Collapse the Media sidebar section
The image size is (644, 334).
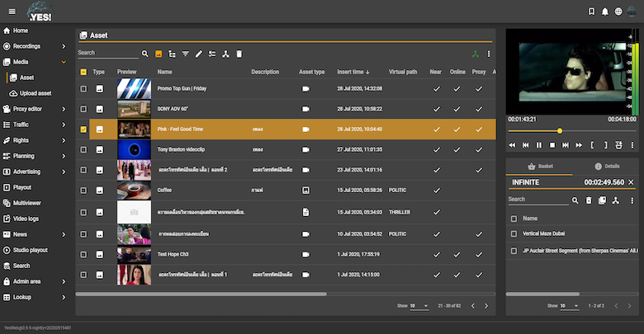click(x=64, y=62)
